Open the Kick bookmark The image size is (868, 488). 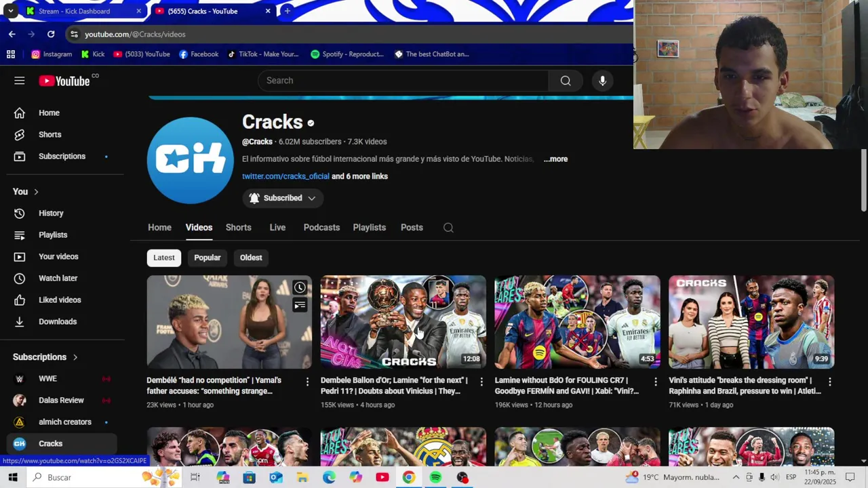click(x=92, y=54)
